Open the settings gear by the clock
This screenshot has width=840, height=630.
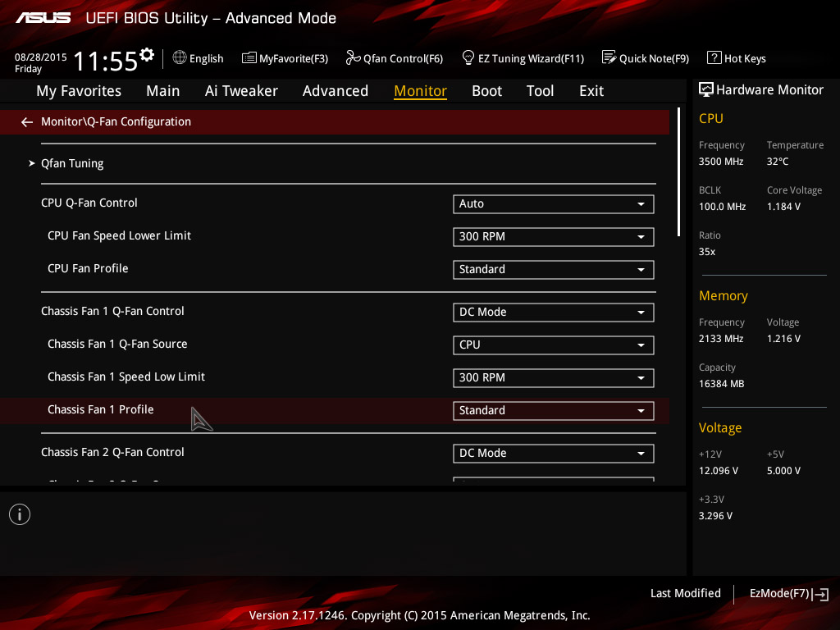coord(147,54)
